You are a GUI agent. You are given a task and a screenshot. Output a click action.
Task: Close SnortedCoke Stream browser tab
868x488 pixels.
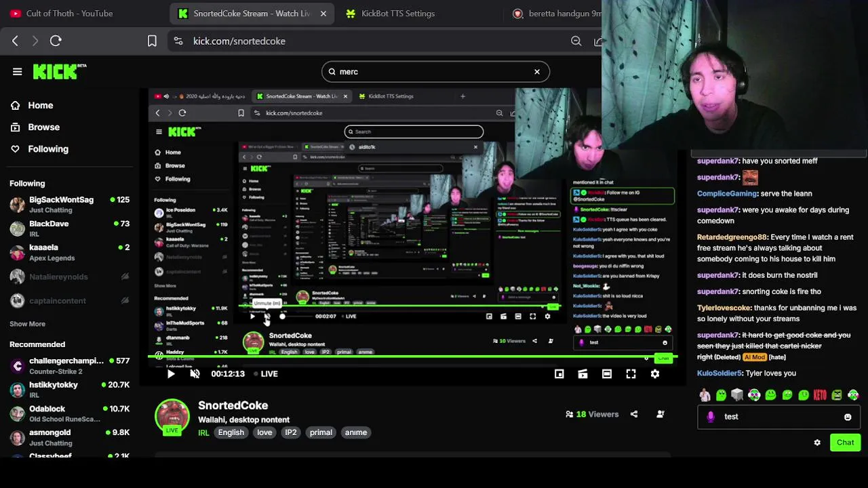(323, 14)
